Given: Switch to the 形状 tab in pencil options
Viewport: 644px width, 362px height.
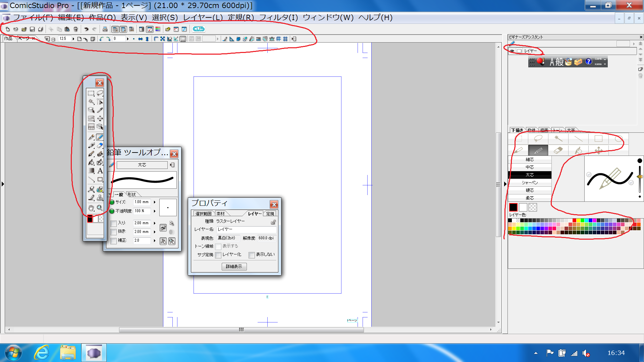Looking at the screenshot, I should (132, 194).
